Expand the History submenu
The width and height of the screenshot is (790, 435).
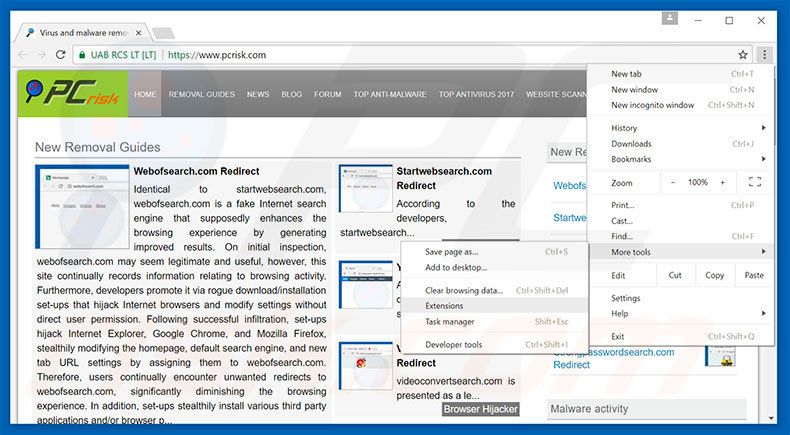tap(680, 128)
